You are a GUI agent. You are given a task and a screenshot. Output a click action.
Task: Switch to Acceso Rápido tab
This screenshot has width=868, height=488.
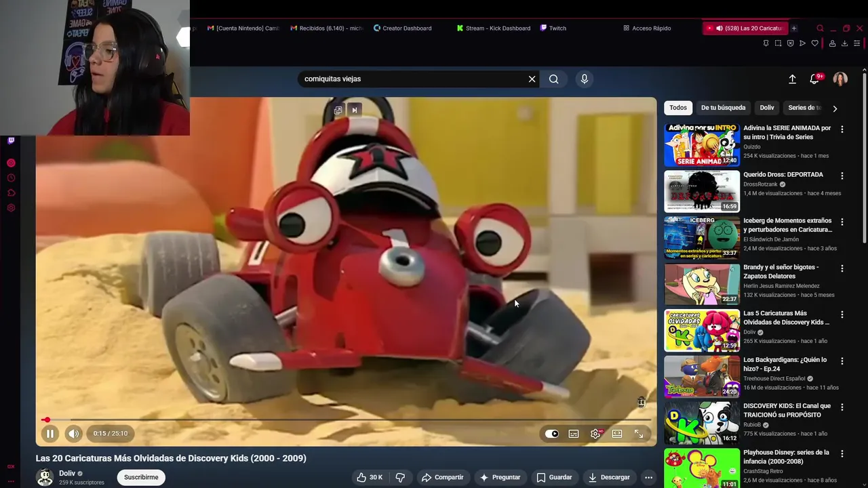tap(647, 28)
